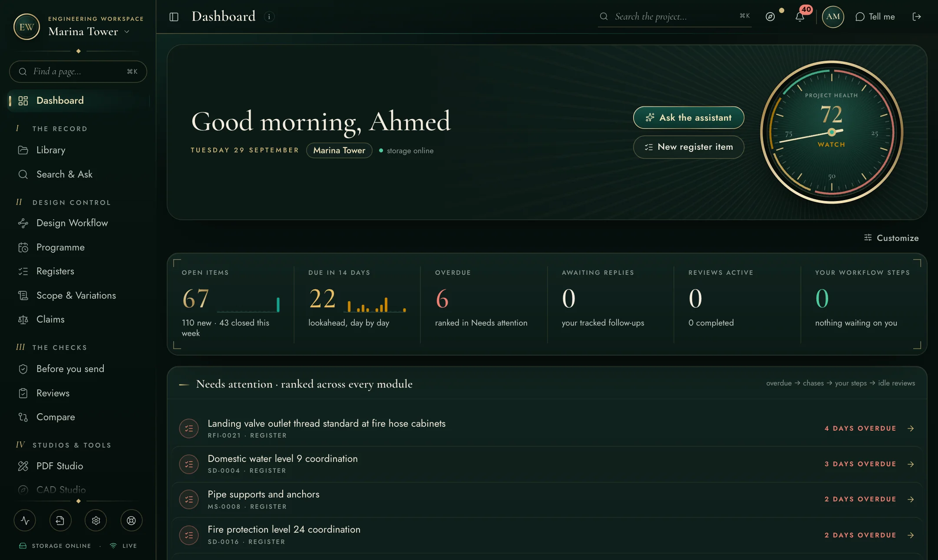
Task: Open the document export icon in sidebar footer
Action: coord(60,520)
